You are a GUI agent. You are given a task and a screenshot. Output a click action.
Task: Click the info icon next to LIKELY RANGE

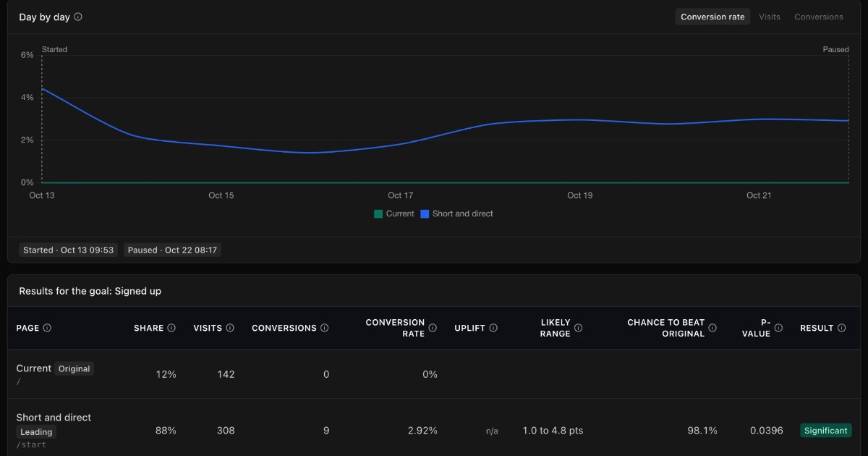(x=578, y=328)
